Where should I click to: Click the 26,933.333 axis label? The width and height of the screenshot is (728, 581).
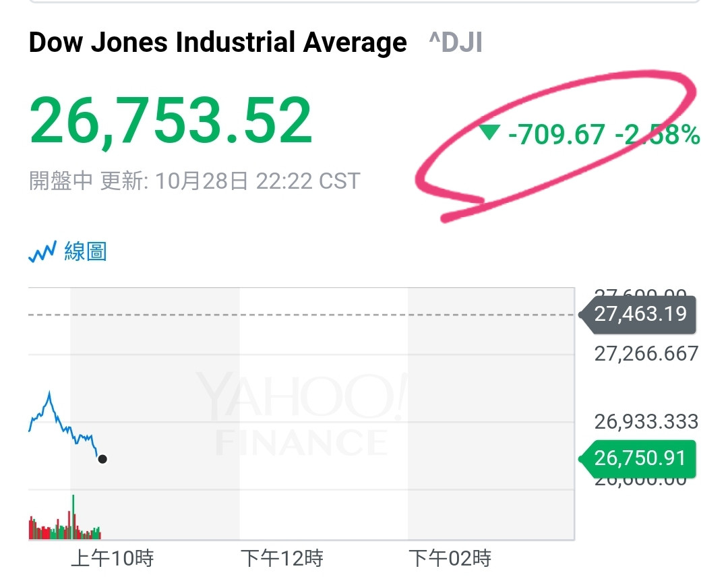click(646, 422)
